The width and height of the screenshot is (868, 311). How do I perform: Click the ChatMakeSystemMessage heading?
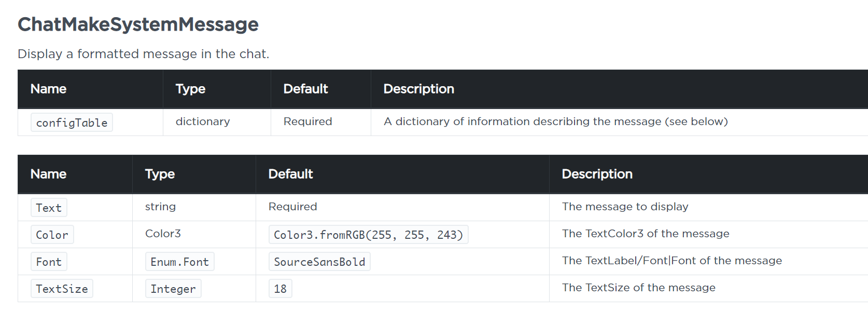[x=138, y=24]
